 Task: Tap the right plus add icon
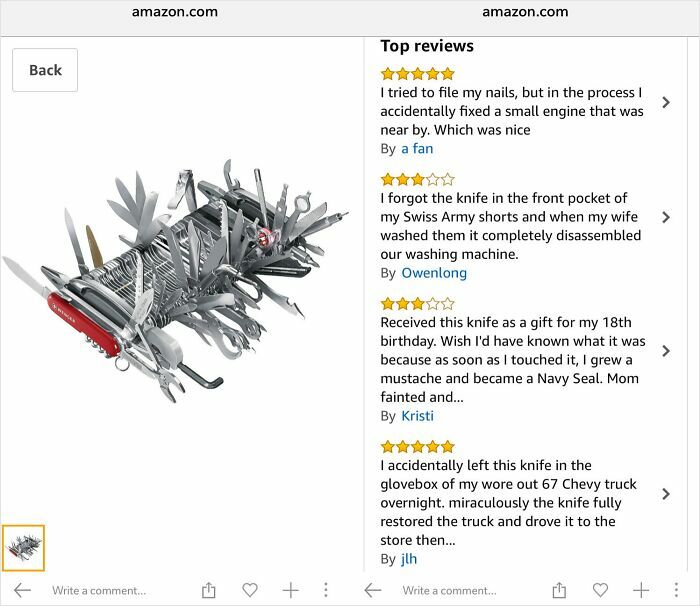(641, 590)
